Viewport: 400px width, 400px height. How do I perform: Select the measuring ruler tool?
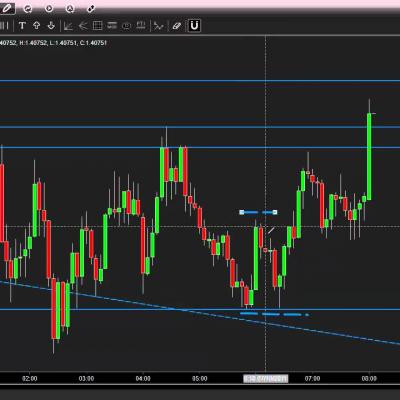click(141, 26)
